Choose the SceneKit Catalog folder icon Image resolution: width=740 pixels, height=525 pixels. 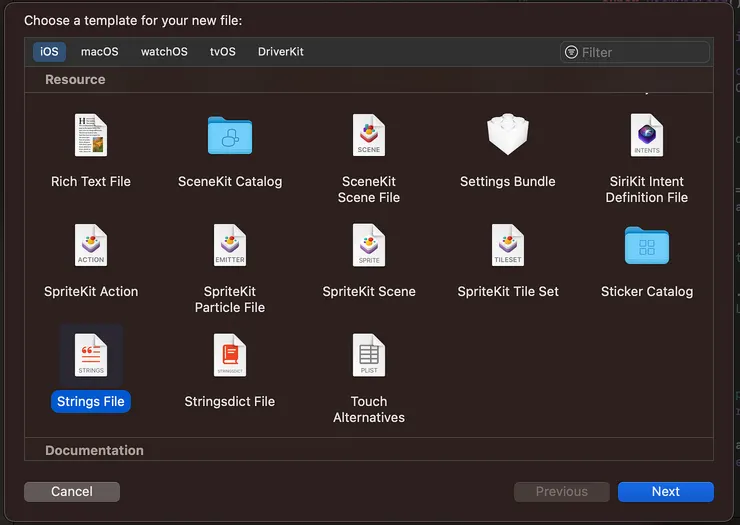coord(230,135)
